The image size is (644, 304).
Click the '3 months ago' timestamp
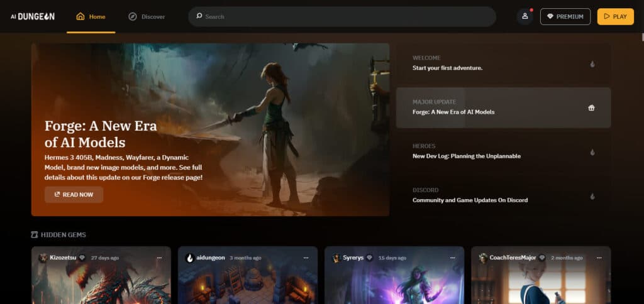[x=245, y=258]
